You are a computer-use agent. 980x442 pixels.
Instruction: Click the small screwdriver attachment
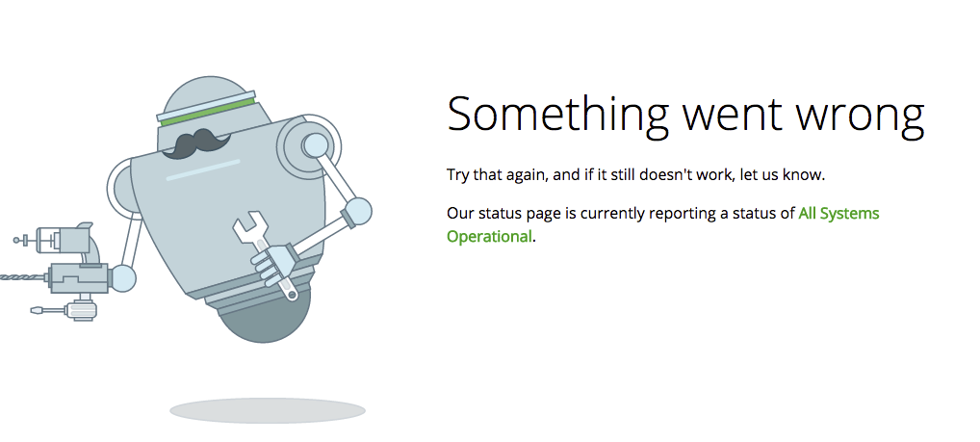point(63,310)
